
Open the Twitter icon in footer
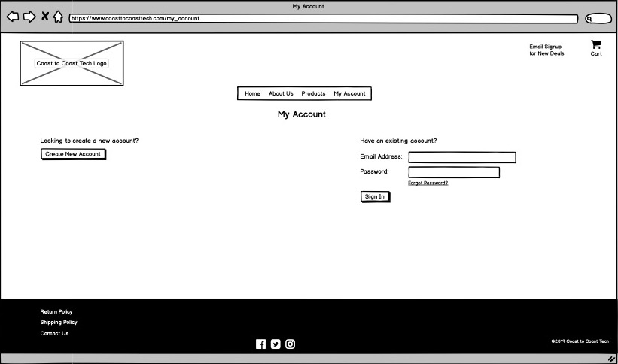tap(276, 344)
